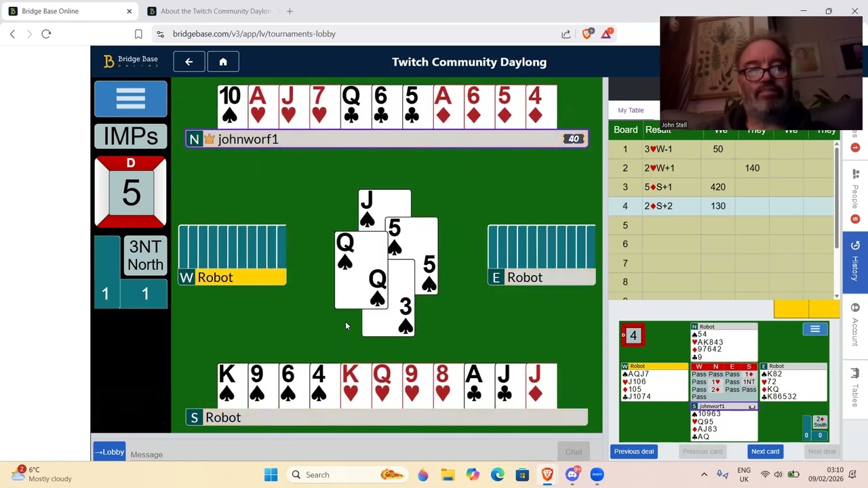The height and width of the screenshot is (488, 868).
Task: Open the Copilot taskbar icon
Action: click(473, 474)
